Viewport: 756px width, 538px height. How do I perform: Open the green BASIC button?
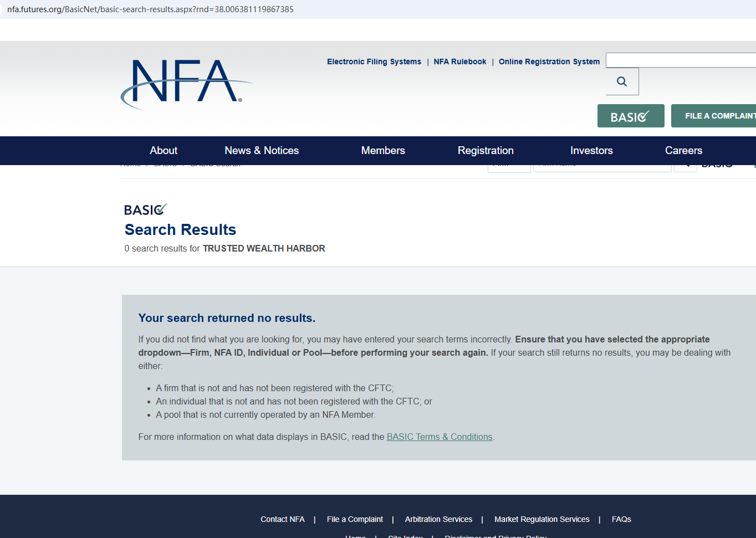tap(631, 116)
